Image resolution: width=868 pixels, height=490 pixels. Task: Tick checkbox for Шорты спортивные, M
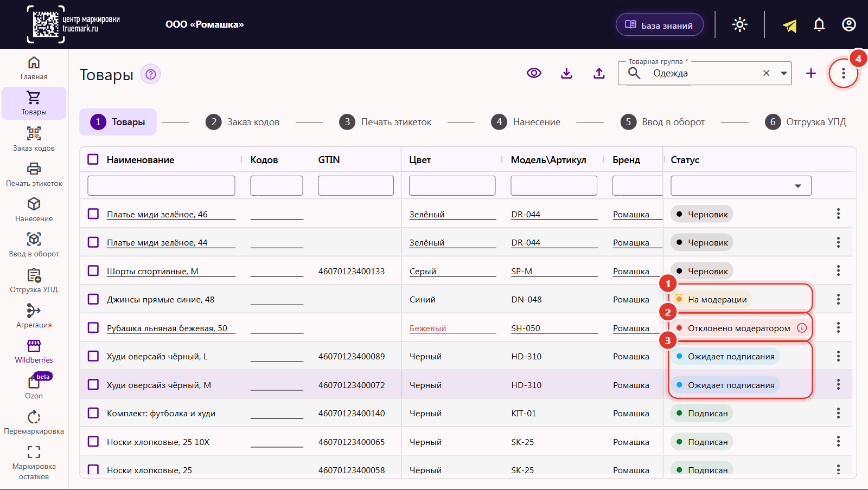[93, 270]
